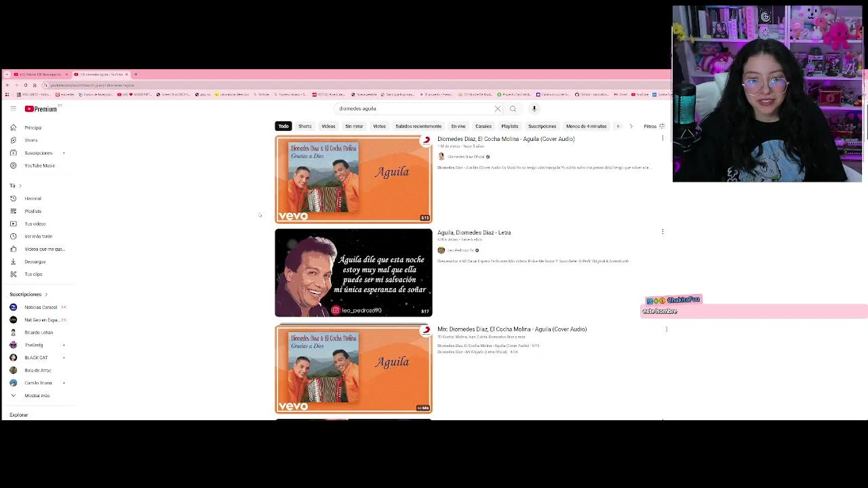Select Subidos recientemente chip
Image resolution: width=868 pixels, height=488 pixels.
point(418,126)
